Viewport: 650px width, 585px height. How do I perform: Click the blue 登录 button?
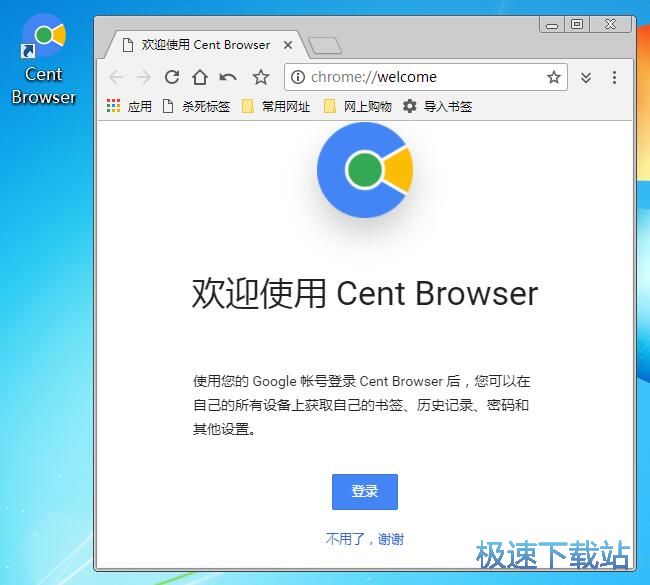(365, 492)
